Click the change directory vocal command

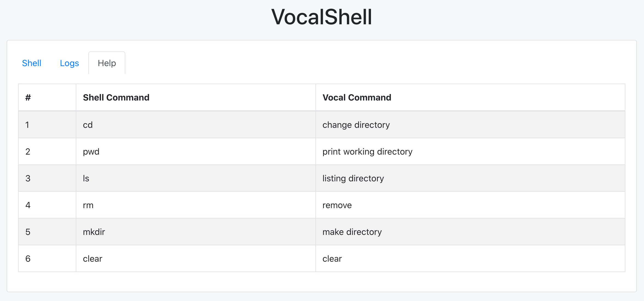click(x=356, y=125)
